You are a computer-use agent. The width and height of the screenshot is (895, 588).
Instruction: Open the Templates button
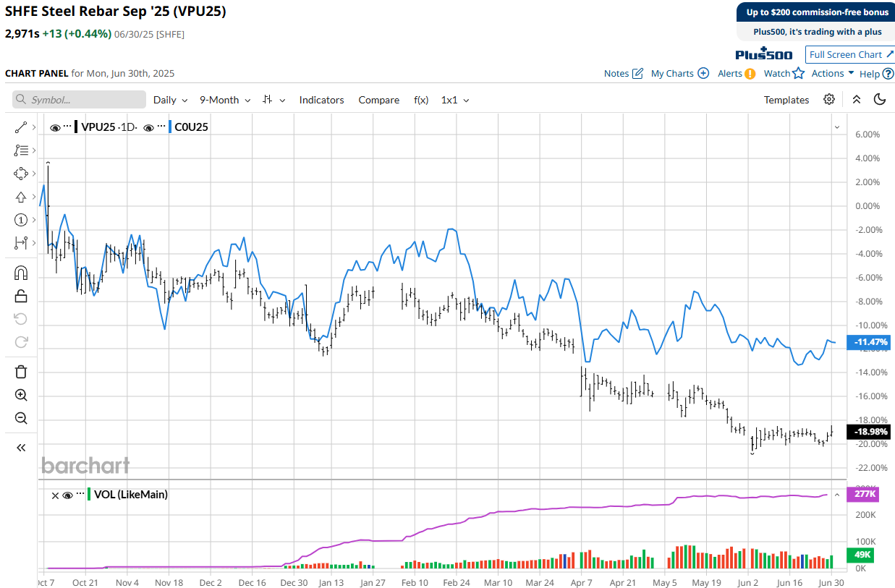786,100
